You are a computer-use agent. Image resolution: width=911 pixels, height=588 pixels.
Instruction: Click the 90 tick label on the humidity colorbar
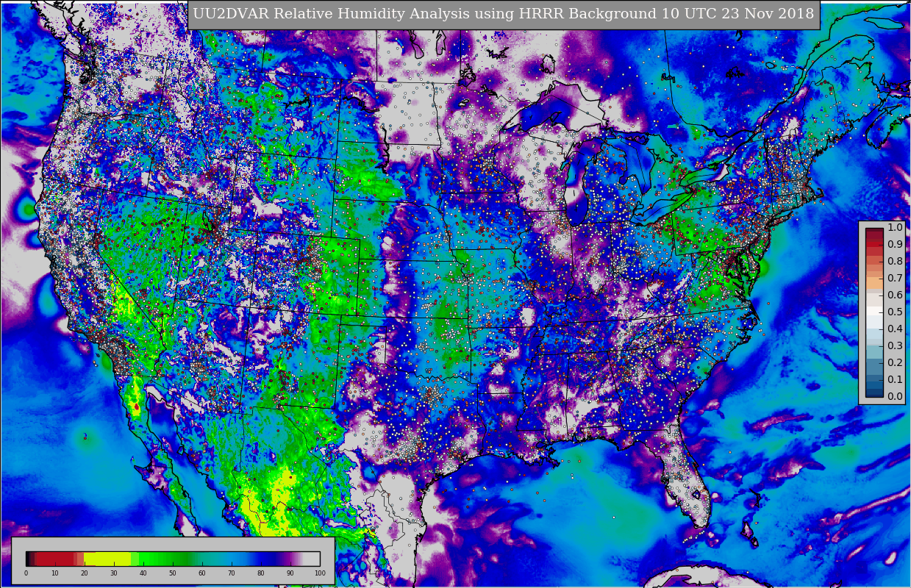(290, 573)
